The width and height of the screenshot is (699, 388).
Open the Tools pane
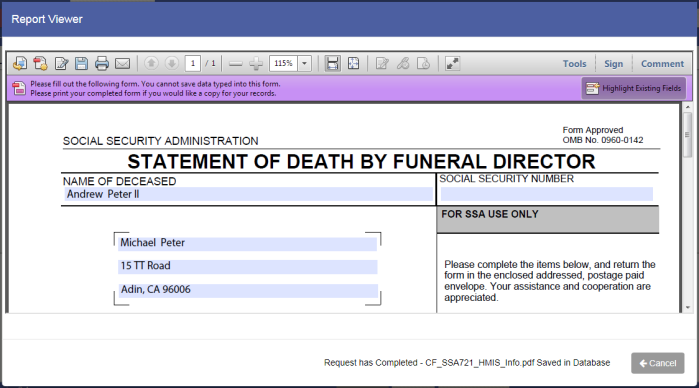click(x=574, y=64)
